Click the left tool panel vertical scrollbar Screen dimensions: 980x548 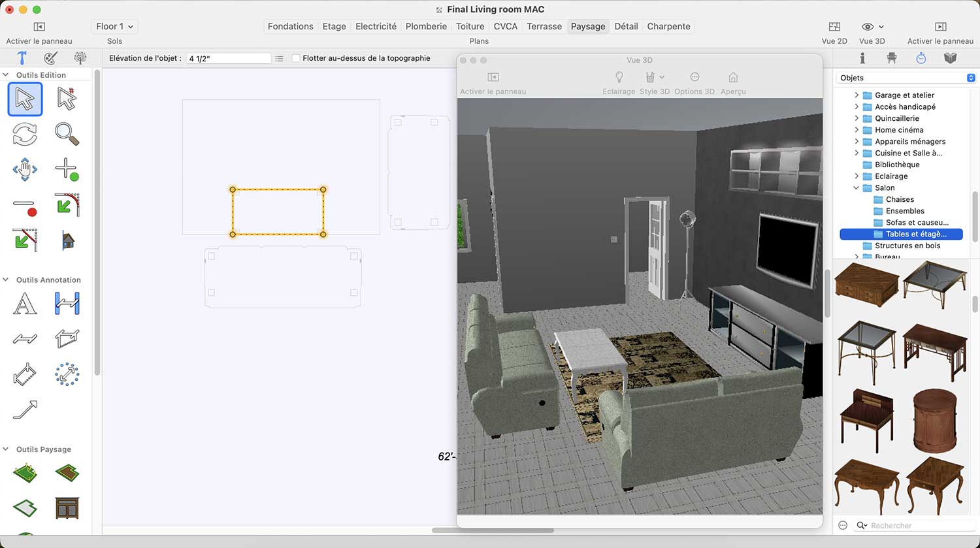(97, 222)
